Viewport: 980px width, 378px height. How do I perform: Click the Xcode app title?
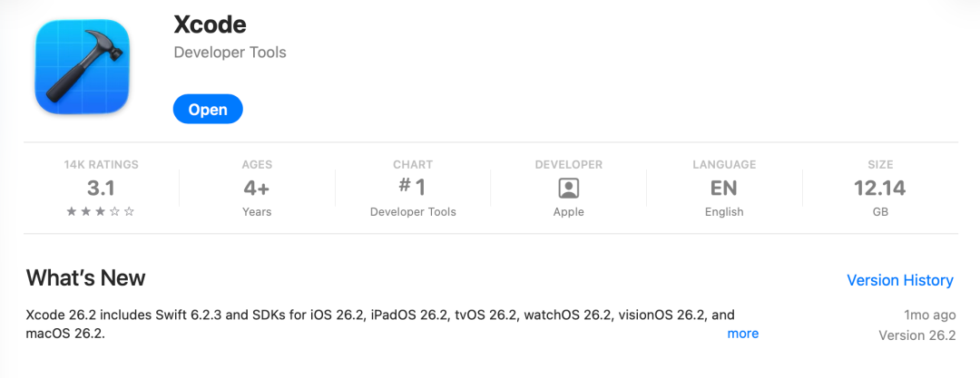click(x=210, y=24)
